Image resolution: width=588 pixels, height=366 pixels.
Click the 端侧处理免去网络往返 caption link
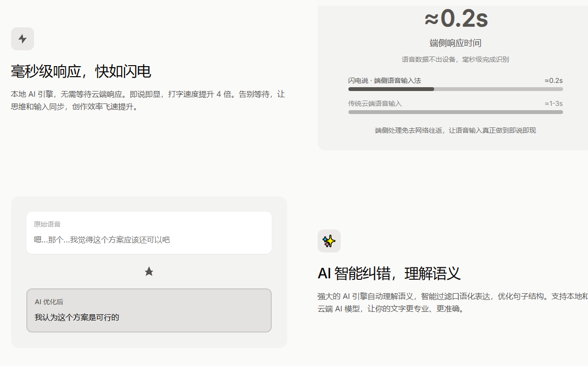click(x=455, y=130)
